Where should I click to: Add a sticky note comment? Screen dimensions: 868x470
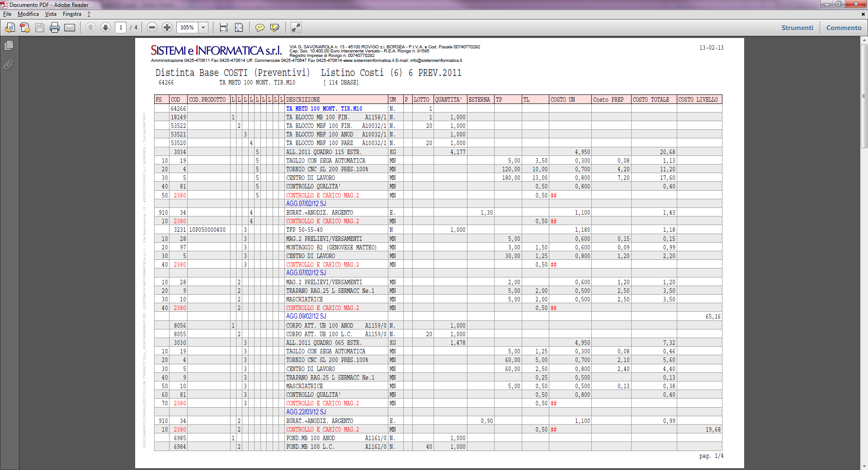point(259,28)
